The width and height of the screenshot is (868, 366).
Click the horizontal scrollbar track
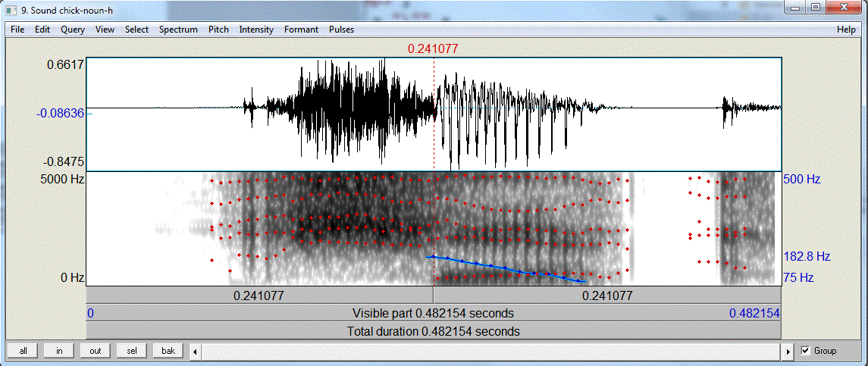(x=491, y=351)
